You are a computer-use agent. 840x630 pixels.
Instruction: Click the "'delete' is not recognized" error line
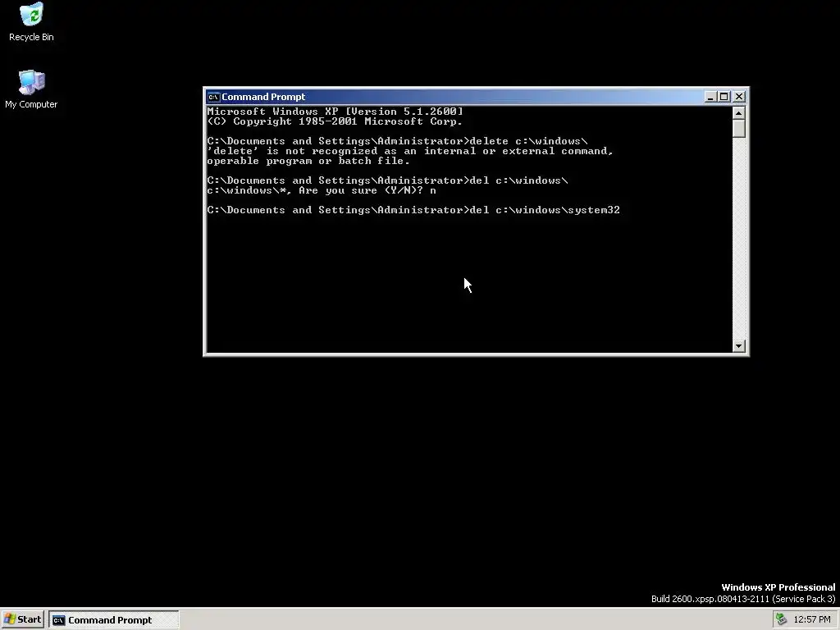410,151
